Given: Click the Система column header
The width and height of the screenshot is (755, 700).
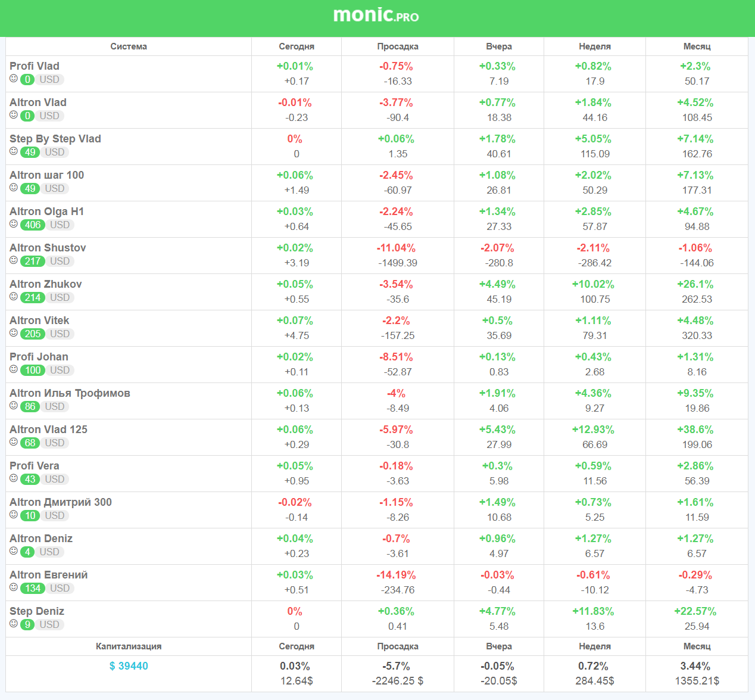Looking at the screenshot, I should [129, 46].
